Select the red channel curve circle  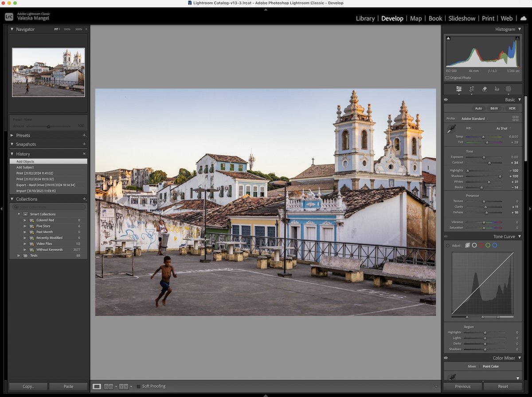(x=481, y=245)
